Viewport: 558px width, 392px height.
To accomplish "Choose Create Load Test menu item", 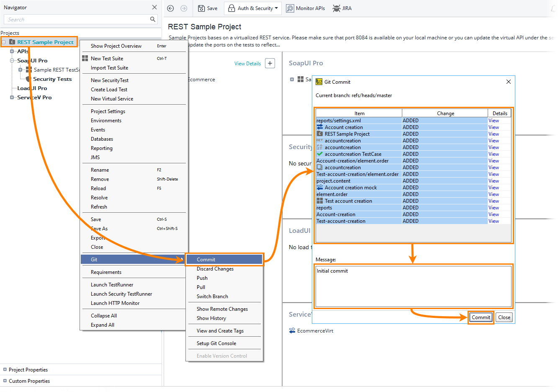I will pos(133,90).
